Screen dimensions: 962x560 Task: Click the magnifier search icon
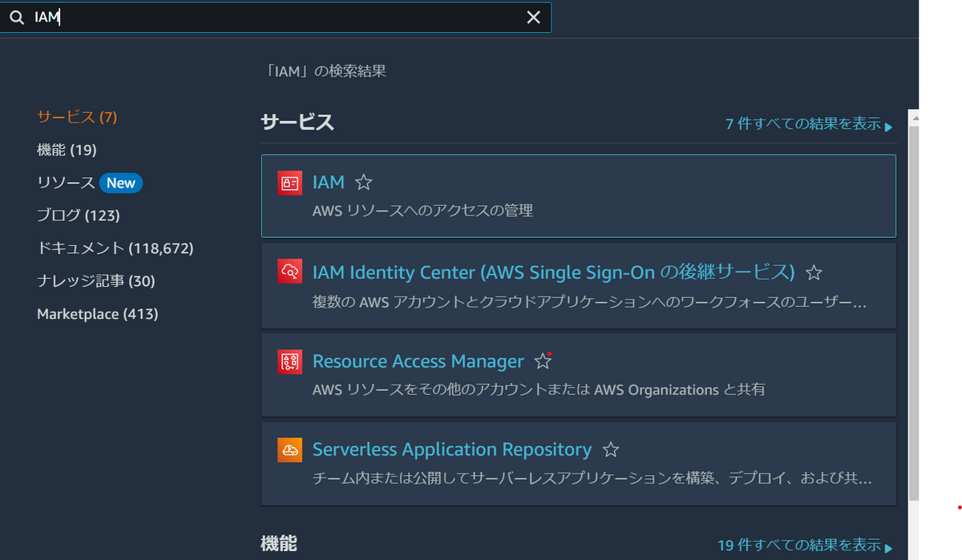(x=16, y=18)
